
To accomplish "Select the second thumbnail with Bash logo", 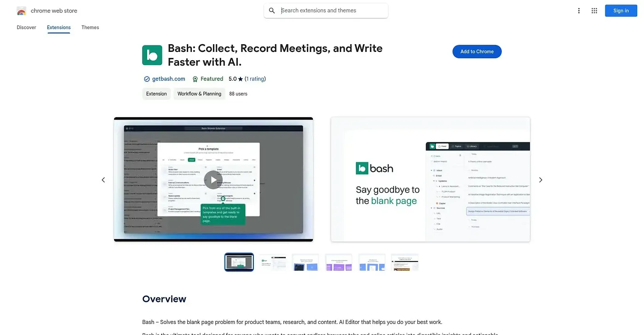I will tap(272, 262).
